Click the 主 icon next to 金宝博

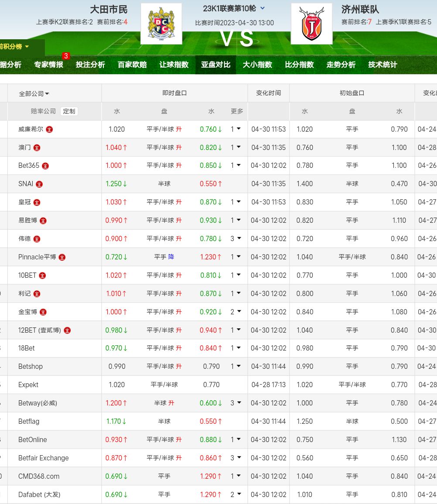43,312
